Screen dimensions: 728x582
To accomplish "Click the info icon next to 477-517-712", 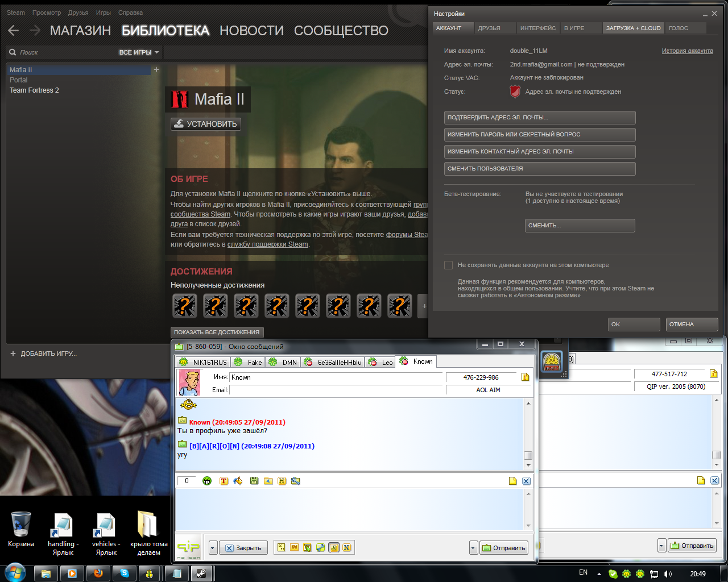I will tap(713, 373).
